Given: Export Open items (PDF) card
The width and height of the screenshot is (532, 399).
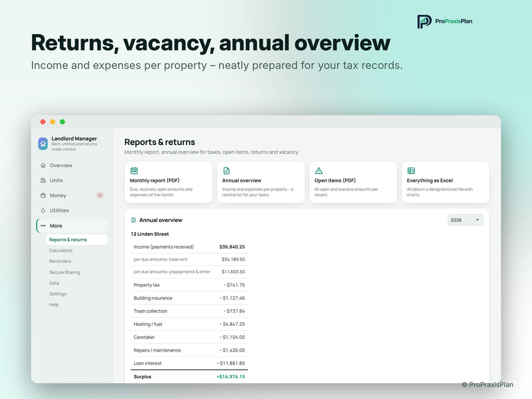Looking at the screenshot, I should click(x=353, y=182).
